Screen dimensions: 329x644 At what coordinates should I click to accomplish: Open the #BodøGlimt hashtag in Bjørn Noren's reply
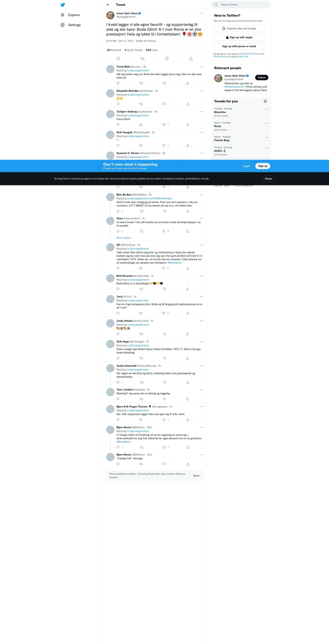tap(123, 442)
